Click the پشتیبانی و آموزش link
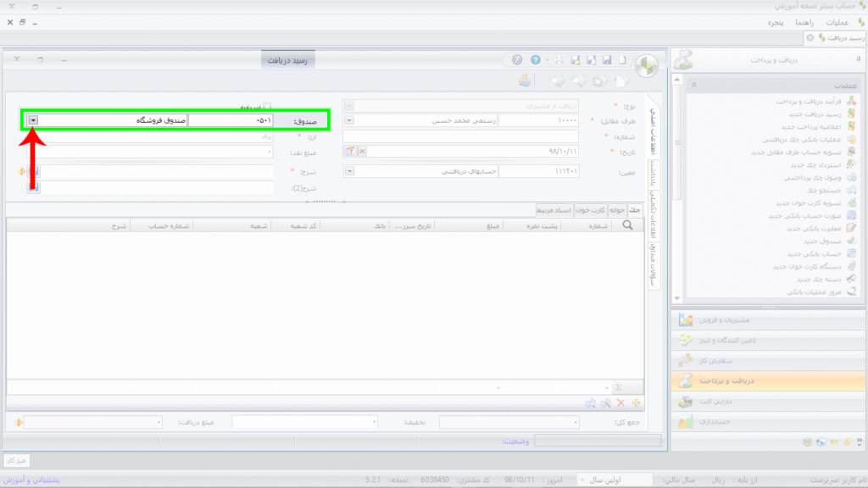This screenshot has height=488, width=868. [31, 480]
